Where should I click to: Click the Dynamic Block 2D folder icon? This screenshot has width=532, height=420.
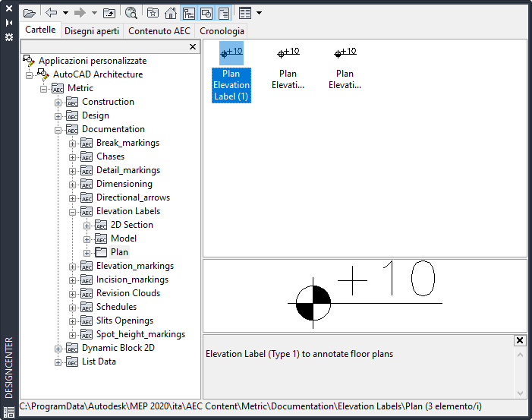[72, 348]
